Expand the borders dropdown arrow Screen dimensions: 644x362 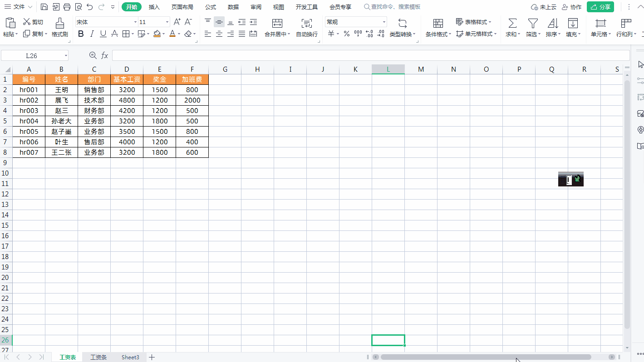[x=133, y=34]
